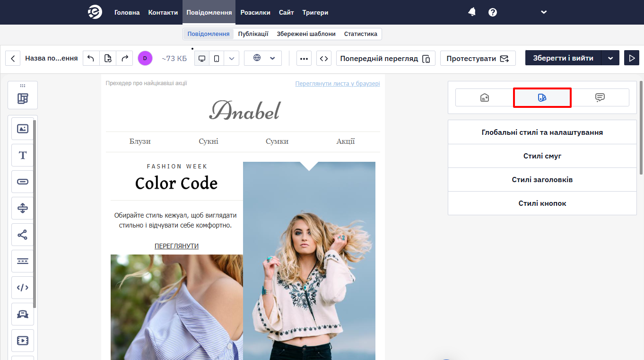Select the Social share block tool

23,235
